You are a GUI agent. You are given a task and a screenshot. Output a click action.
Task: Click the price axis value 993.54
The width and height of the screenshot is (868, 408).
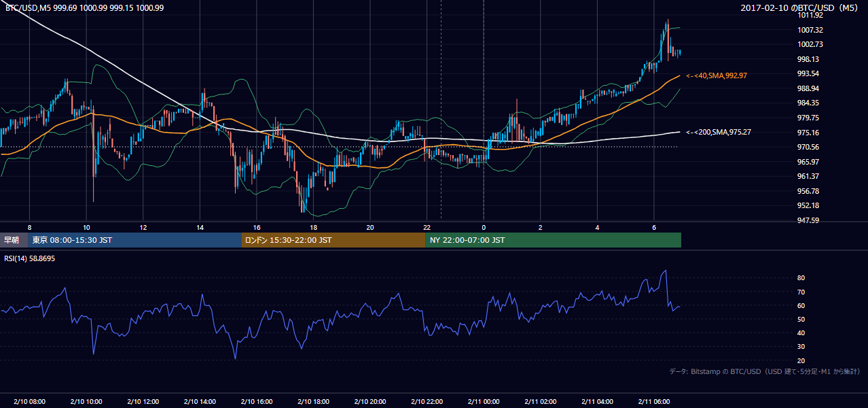coord(808,73)
